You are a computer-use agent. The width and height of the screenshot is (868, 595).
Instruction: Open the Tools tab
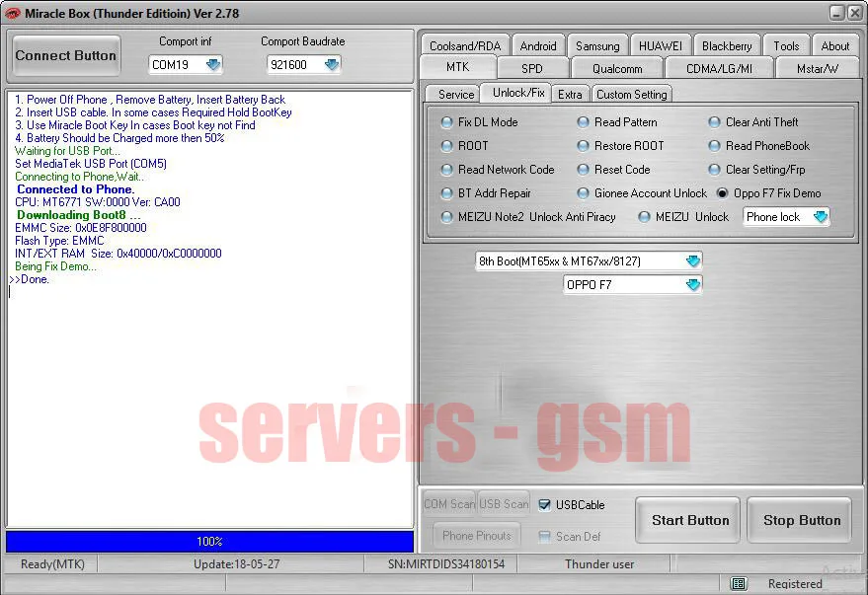click(x=786, y=46)
